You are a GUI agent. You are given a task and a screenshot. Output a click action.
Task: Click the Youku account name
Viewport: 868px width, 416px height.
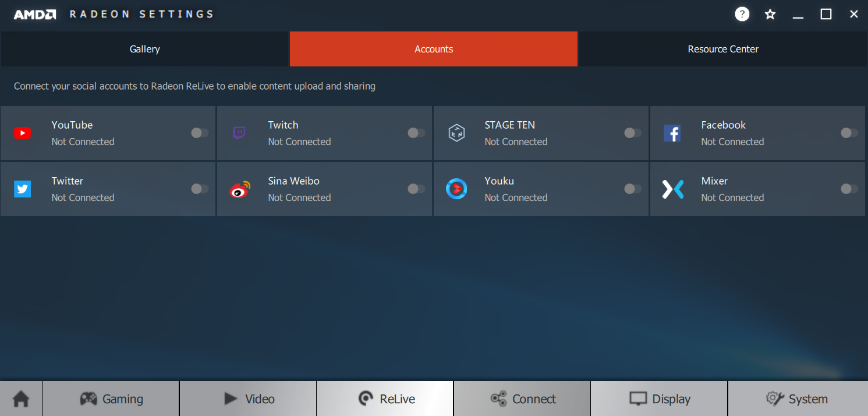[x=499, y=181]
